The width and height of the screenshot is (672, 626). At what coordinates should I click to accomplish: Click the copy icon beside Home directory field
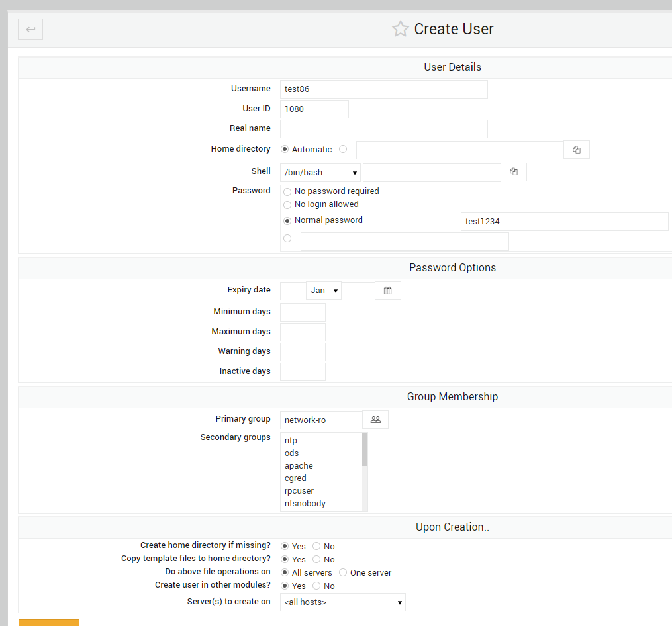pos(575,150)
